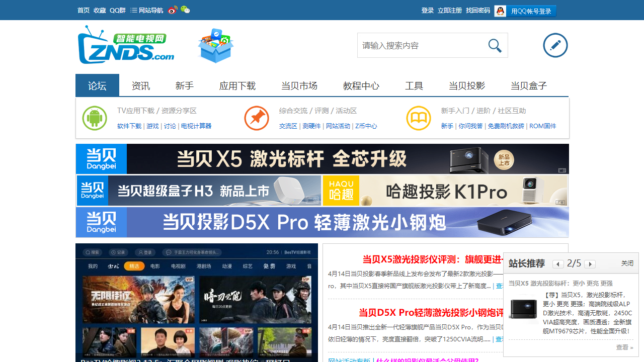Close the 站长推荐 popup with 关闭
644x362 pixels.
coord(627,263)
